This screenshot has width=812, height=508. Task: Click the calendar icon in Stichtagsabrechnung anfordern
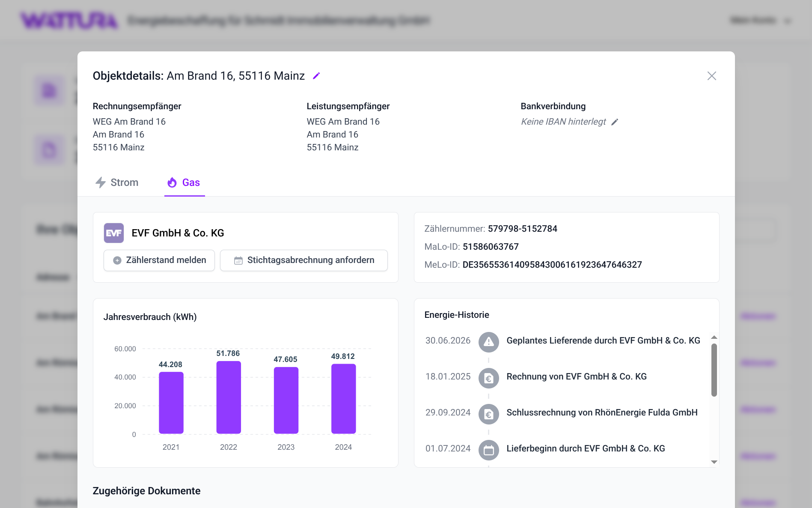pyautogui.click(x=238, y=260)
